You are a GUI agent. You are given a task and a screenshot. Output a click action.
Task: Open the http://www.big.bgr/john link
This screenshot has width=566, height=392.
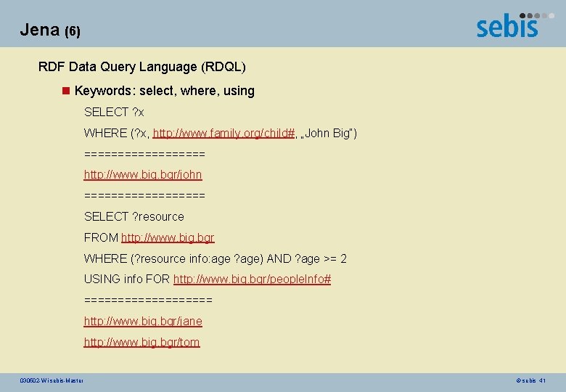tap(143, 175)
